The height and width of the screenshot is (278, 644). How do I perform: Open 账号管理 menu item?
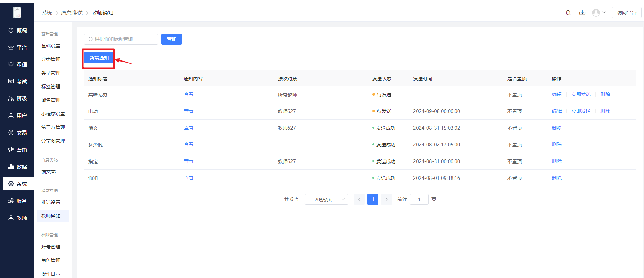click(x=51, y=247)
